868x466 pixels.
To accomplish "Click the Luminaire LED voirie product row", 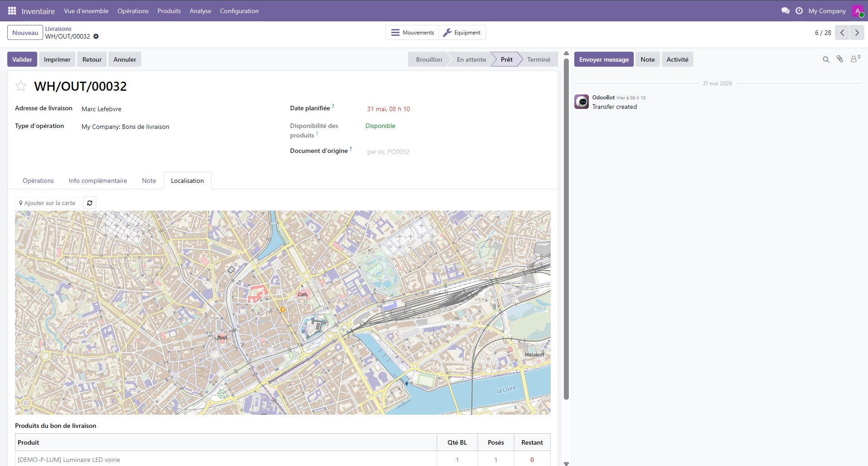I will (282, 459).
